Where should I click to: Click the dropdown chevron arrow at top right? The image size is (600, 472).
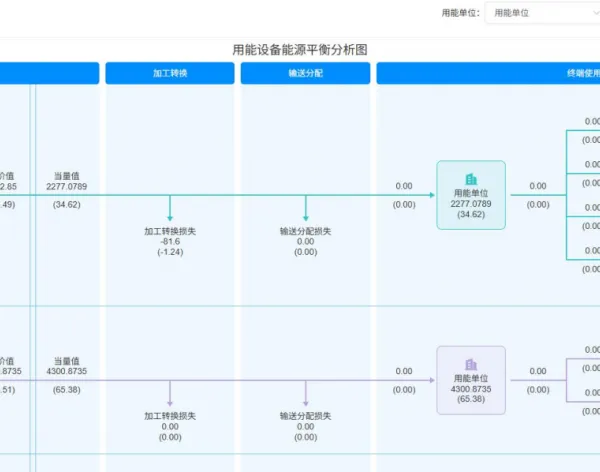coord(596,13)
